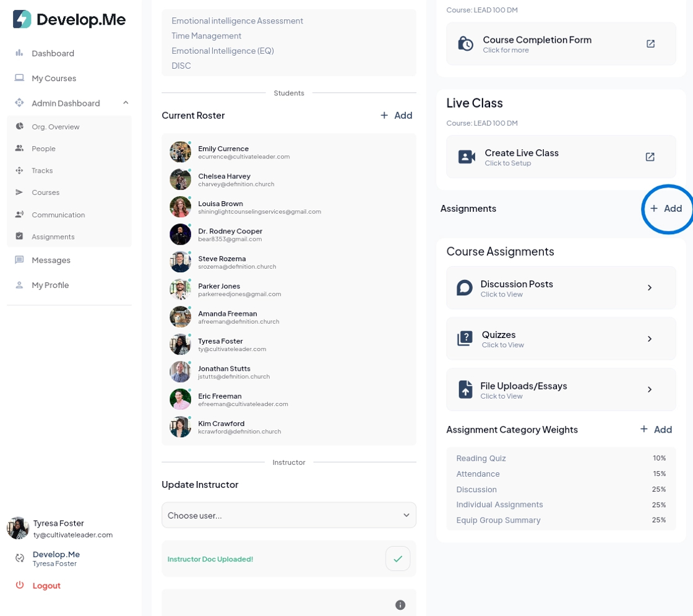Image resolution: width=693 pixels, height=616 pixels.
Task: Click the Equip Group Summary weight row
Action: point(561,521)
